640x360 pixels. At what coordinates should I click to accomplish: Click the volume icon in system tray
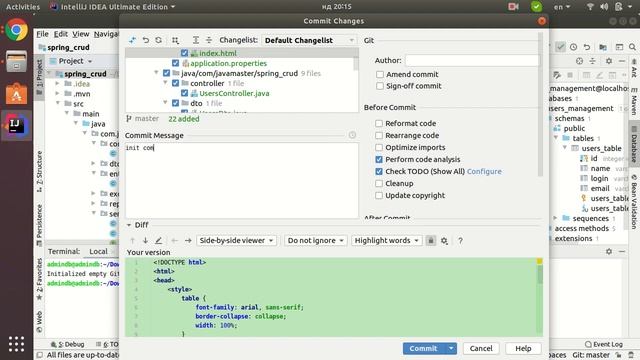tap(604, 7)
